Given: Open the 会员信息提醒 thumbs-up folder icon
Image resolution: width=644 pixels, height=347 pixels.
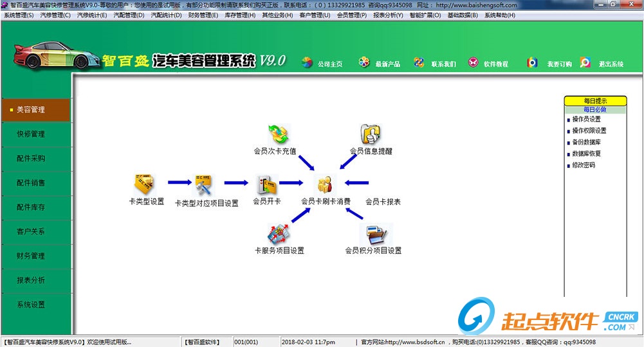Looking at the screenshot, I should coord(371,134).
